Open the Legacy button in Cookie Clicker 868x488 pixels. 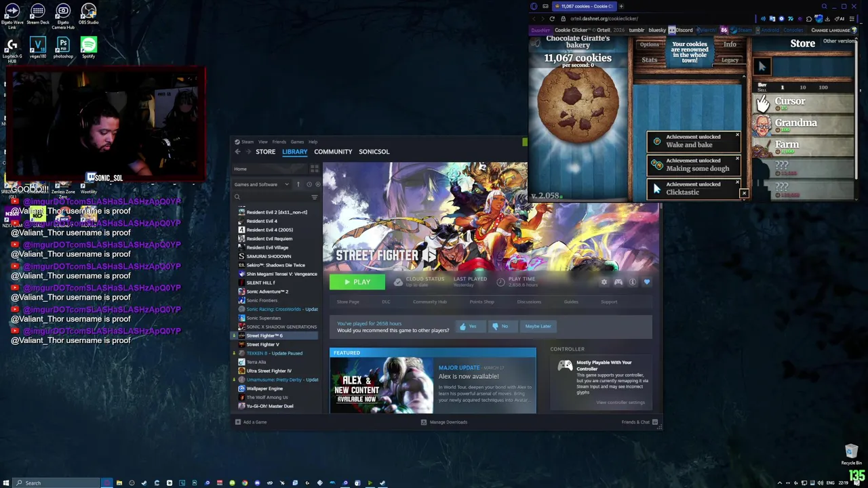click(x=730, y=60)
